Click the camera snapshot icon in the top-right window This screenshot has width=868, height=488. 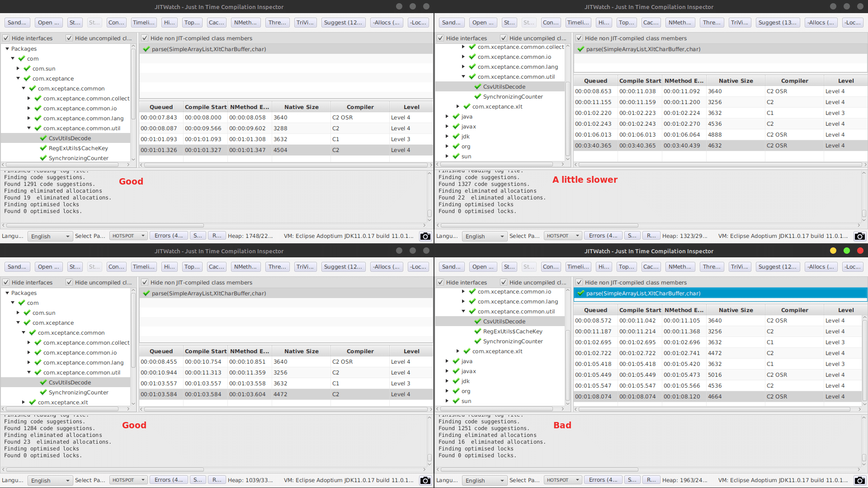point(859,236)
